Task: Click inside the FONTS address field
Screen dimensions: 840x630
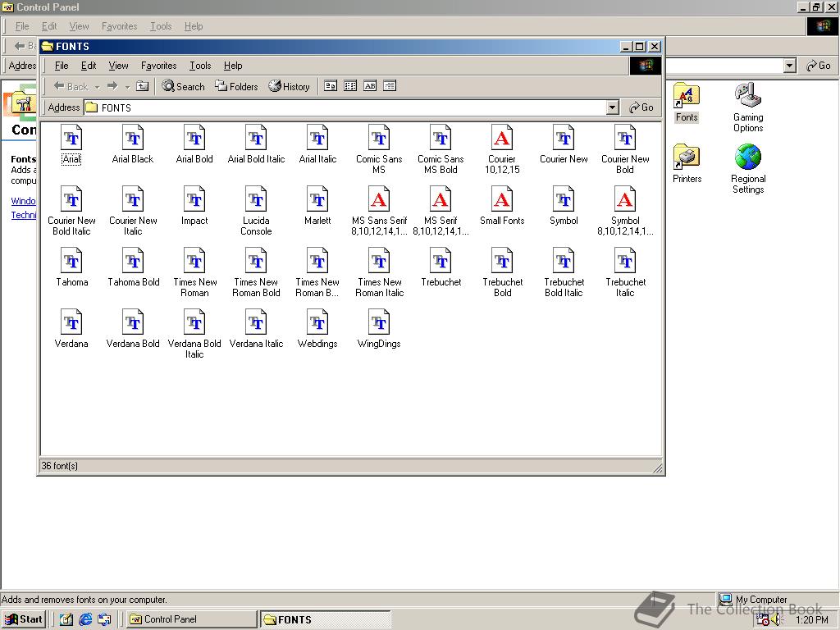Action: click(x=345, y=107)
